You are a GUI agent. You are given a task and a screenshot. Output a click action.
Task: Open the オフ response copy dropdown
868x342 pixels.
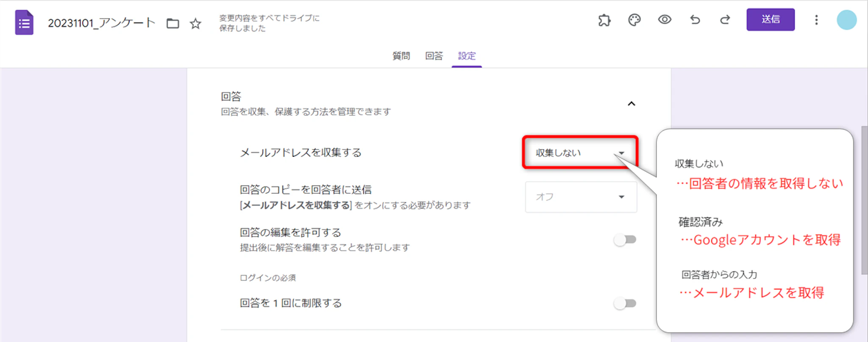pos(581,197)
